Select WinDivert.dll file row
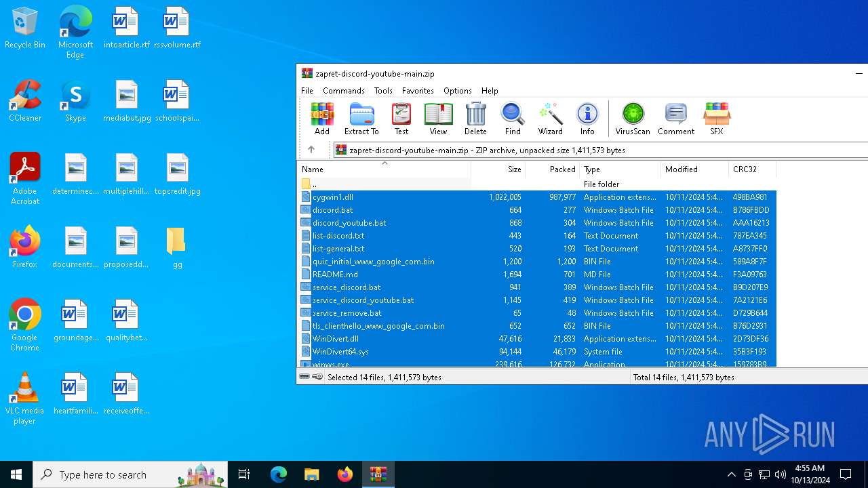Viewport: 868px width, 488px height. coord(537,338)
